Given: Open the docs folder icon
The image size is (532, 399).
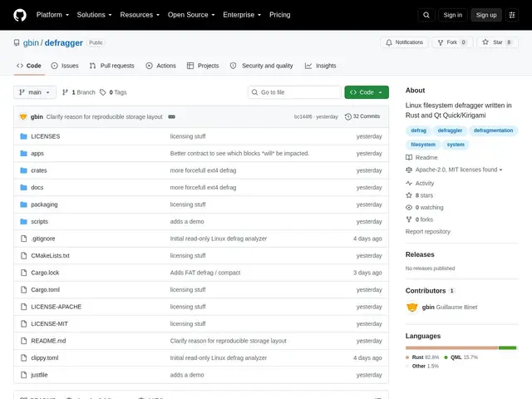Looking at the screenshot, I should (x=23, y=187).
